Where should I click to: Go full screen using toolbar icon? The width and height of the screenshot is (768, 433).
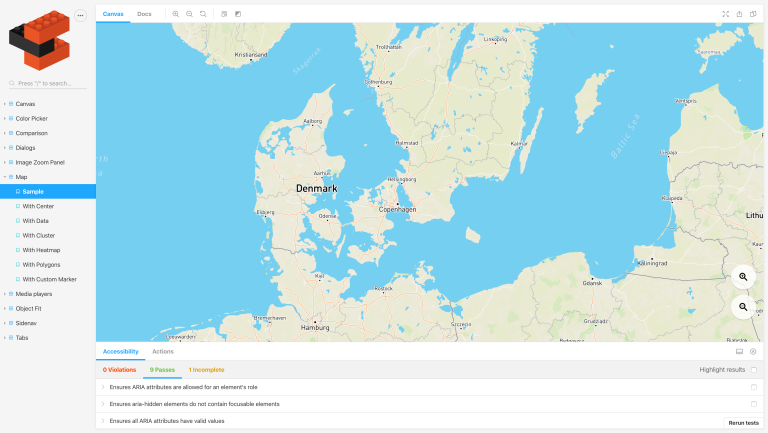coord(725,14)
